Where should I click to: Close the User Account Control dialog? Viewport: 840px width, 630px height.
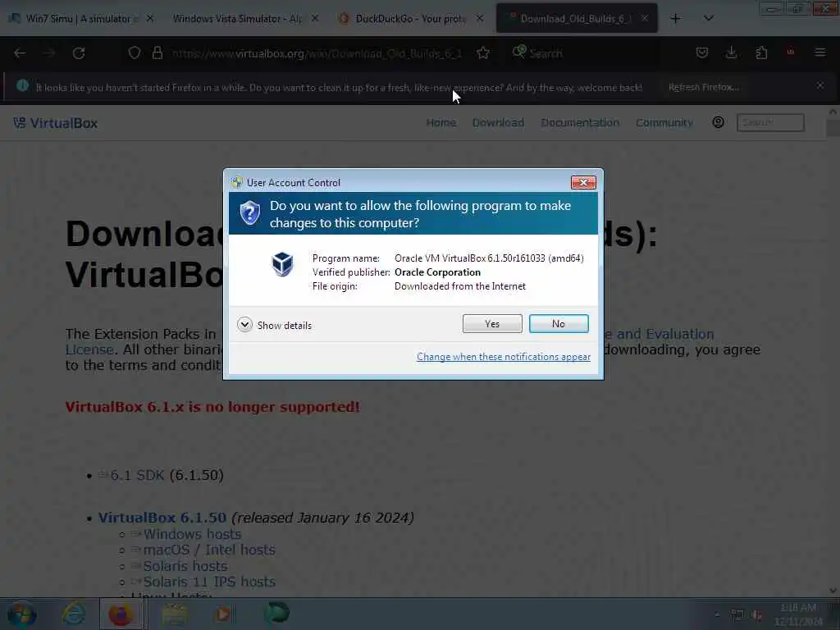583,183
